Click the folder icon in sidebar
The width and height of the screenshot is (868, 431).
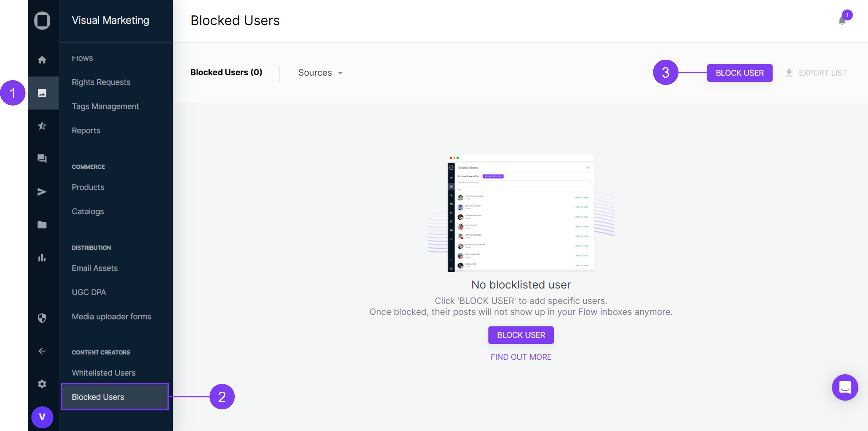(x=42, y=225)
